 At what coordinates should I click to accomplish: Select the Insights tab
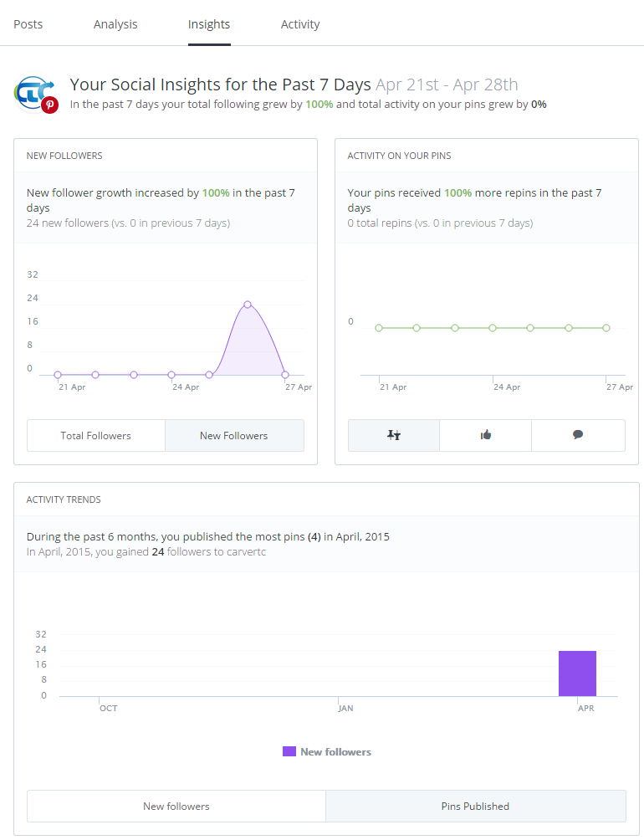click(209, 24)
